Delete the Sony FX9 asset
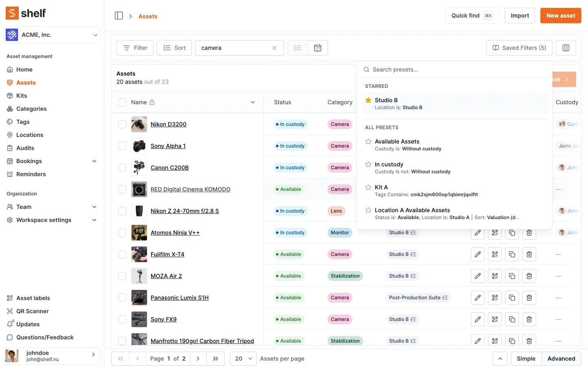 [x=529, y=319]
